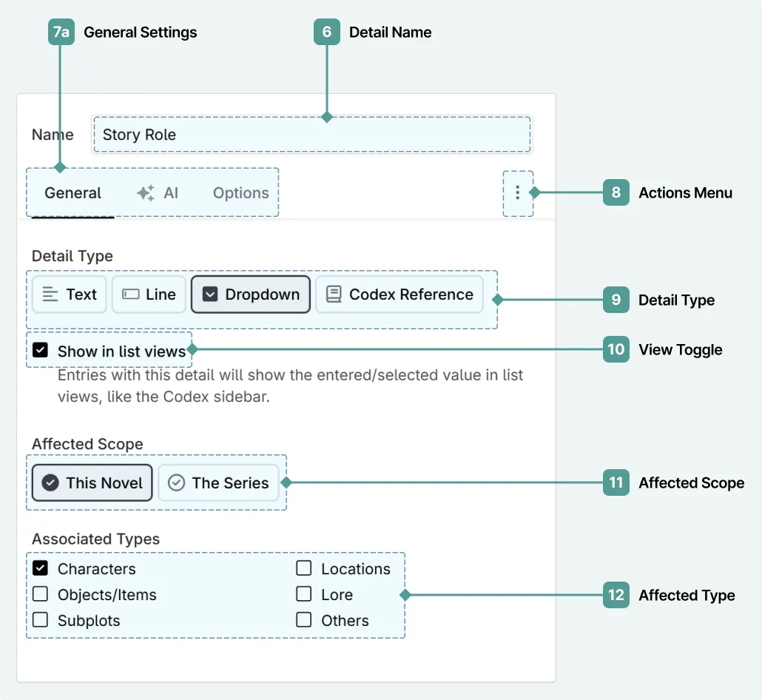
Task: Open the three-dot actions menu
Action: [x=517, y=193]
